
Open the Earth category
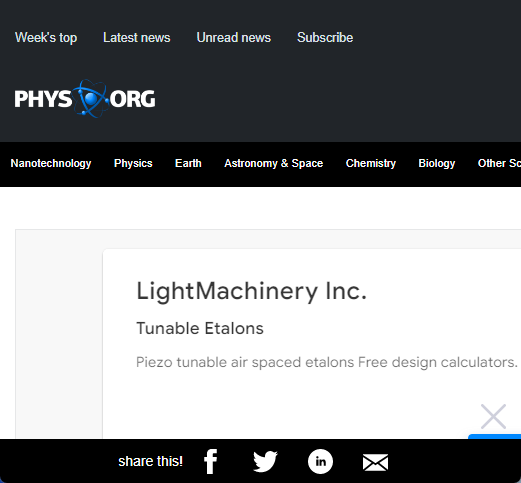click(188, 163)
